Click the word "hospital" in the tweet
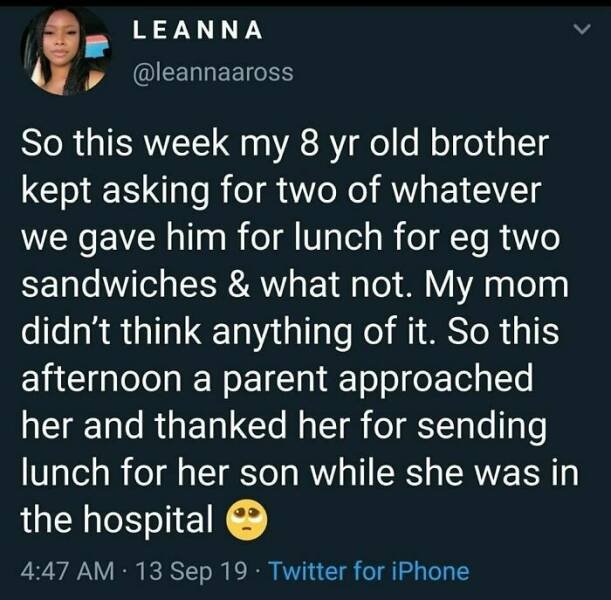The height and width of the screenshot is (600, 611). pos(148,519)
